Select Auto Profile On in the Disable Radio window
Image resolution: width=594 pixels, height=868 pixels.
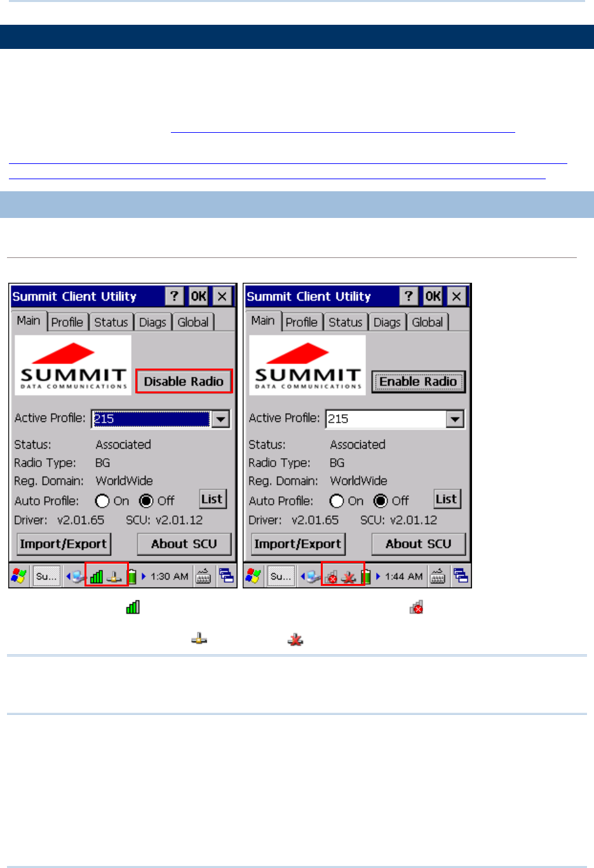102,501
